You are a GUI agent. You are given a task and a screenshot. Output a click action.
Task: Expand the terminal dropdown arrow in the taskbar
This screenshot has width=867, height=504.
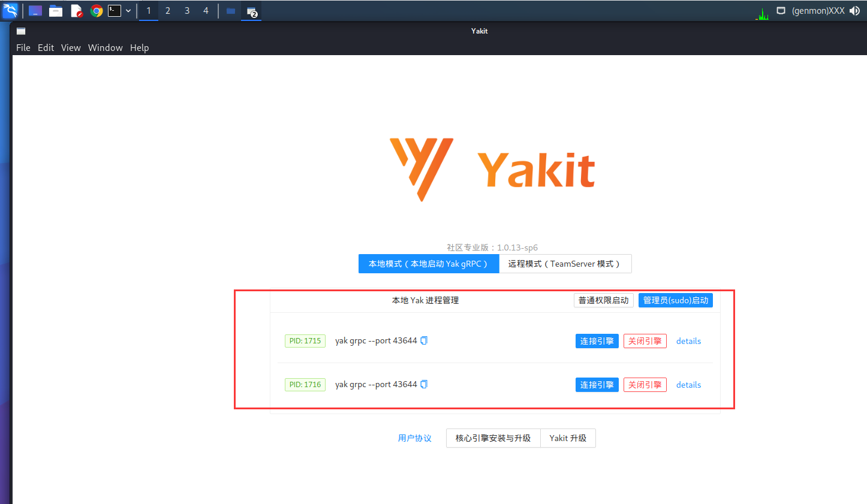[x=128, y=11]
